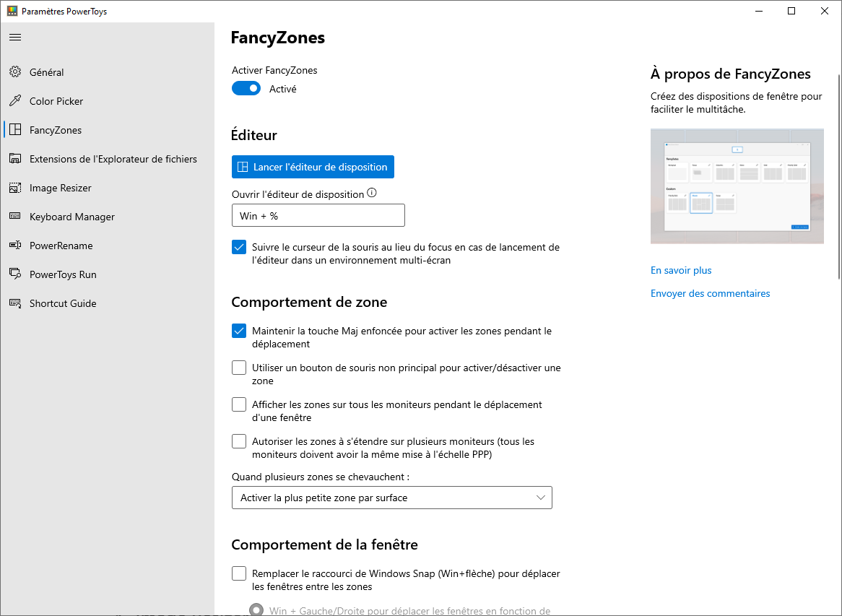Expand the overlapping zones dropdown
The height and width of the screenshot is (616, 842).
pos(392,498)
